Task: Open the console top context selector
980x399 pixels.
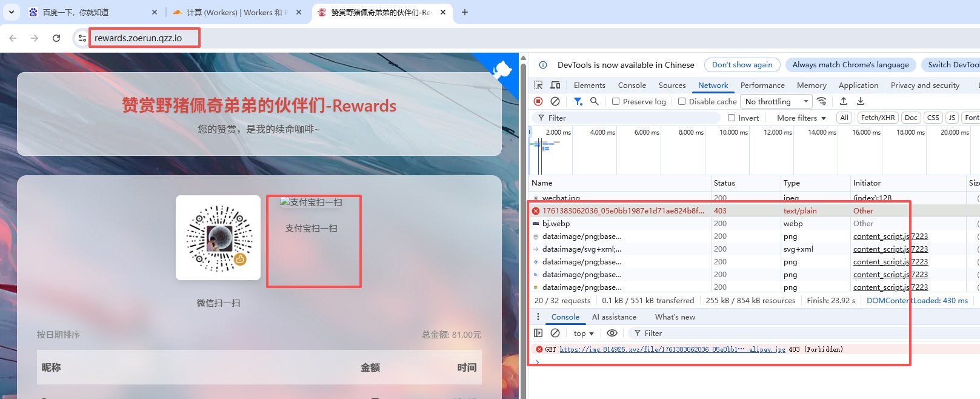Action: [584, 334]
